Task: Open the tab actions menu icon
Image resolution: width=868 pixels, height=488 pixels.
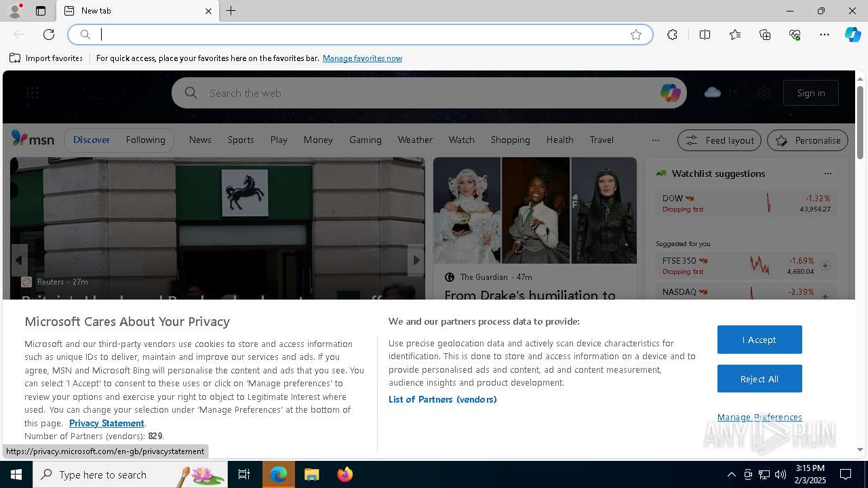Action: coord(41,11)
